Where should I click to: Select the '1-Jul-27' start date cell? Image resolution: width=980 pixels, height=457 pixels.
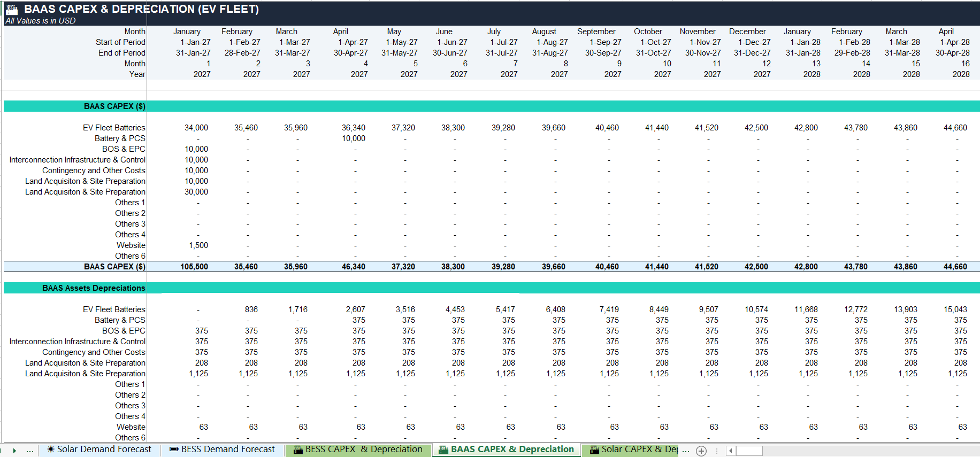coord(504,42)
